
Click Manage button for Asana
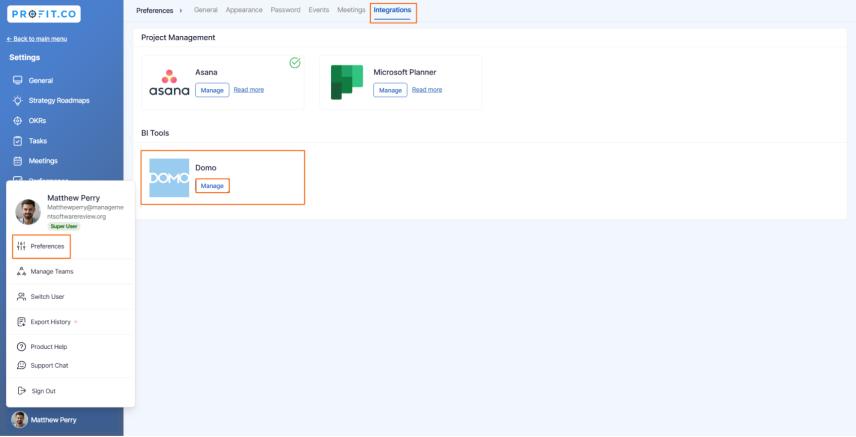tap(212, 90)
